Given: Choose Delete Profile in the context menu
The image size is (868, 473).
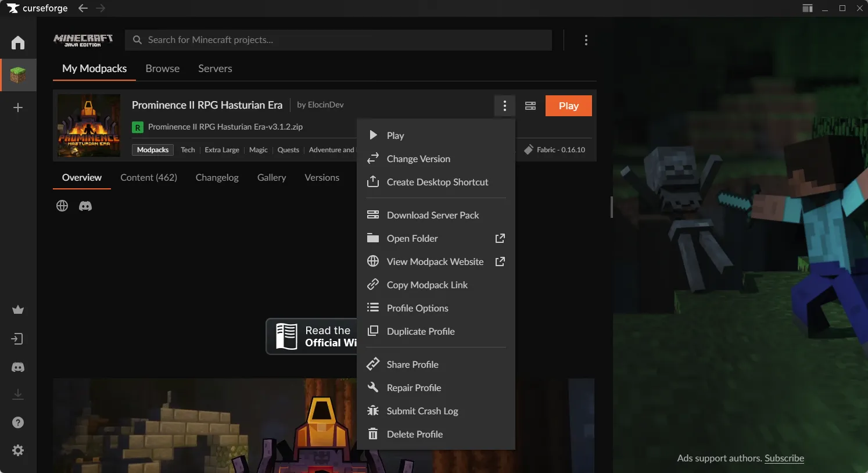Looking at the screenshot, I should point(414,434).
